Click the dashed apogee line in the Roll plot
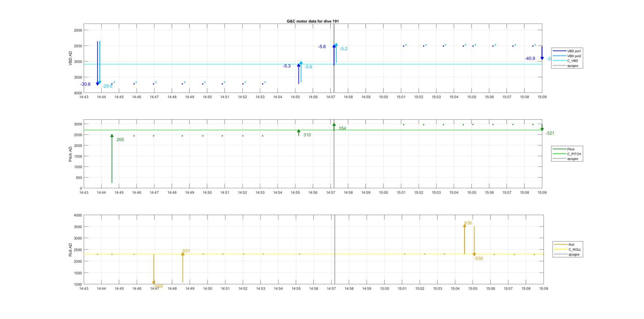Image resolution: width=644 pixels, height=319 pixels. [x=334, y=250]
